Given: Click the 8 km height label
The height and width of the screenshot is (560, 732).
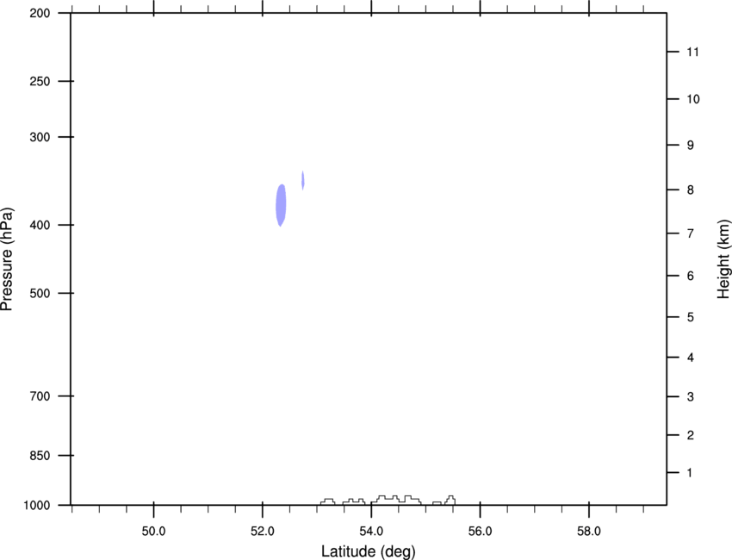Looking at the screenshot, I should [x=691, y=190].
